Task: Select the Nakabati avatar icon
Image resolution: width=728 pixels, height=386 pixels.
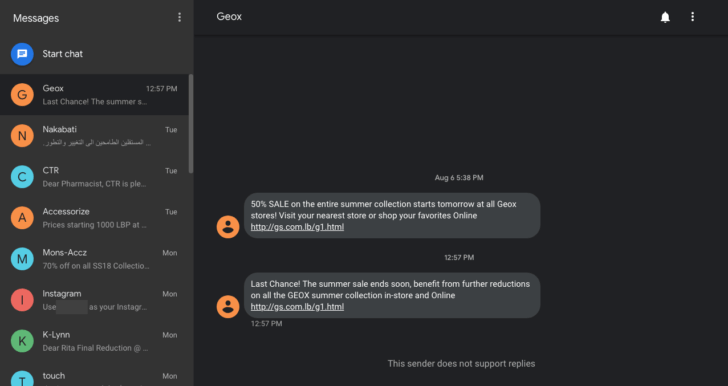Action: click(x=22, y=136)
